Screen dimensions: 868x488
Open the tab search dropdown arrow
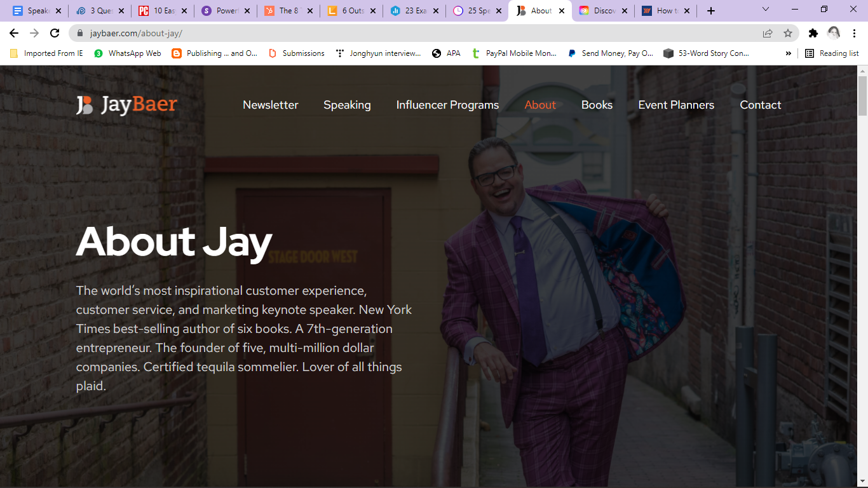[x=765, y=10]
